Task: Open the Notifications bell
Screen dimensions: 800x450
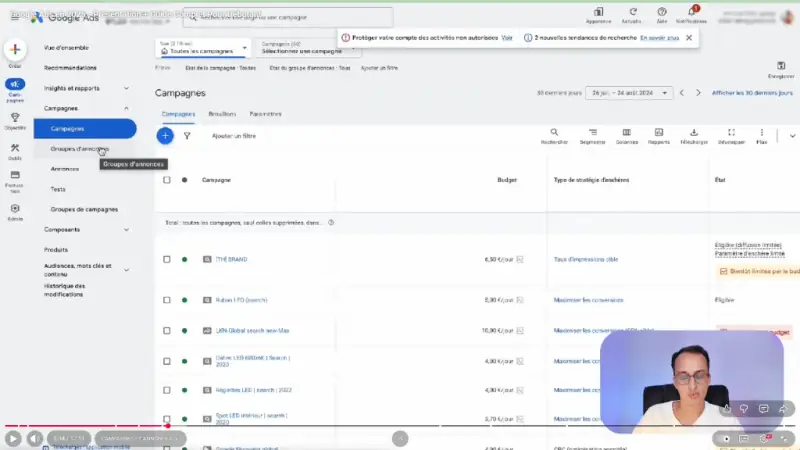Action: click(692, 12)
